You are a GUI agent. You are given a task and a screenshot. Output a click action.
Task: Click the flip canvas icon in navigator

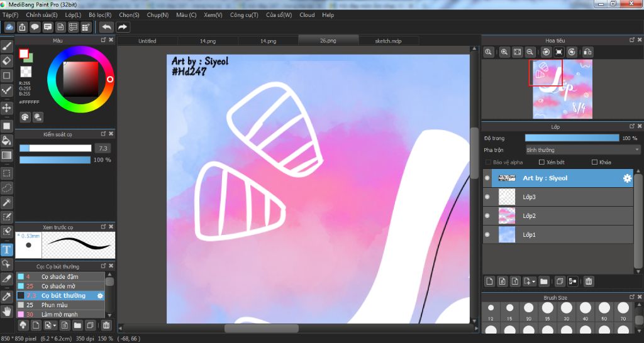(588, 52)
